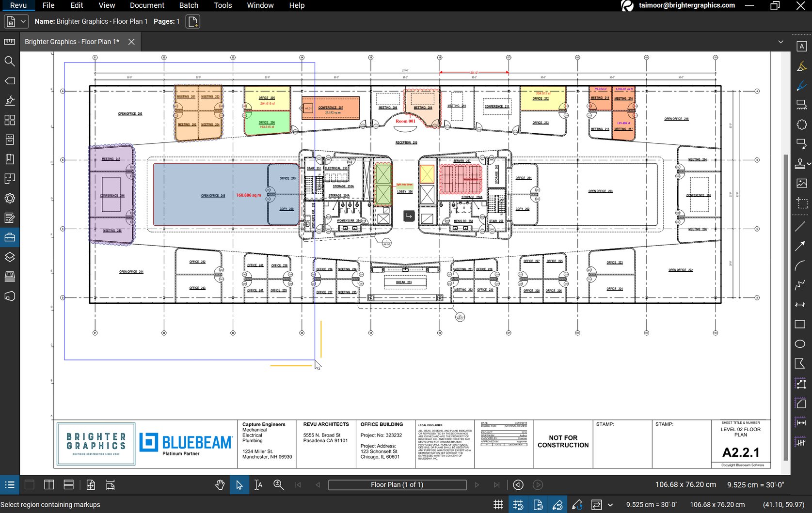The image size is (812, 513).
Task: Select the Pan tool button
Action: (220, 484)
